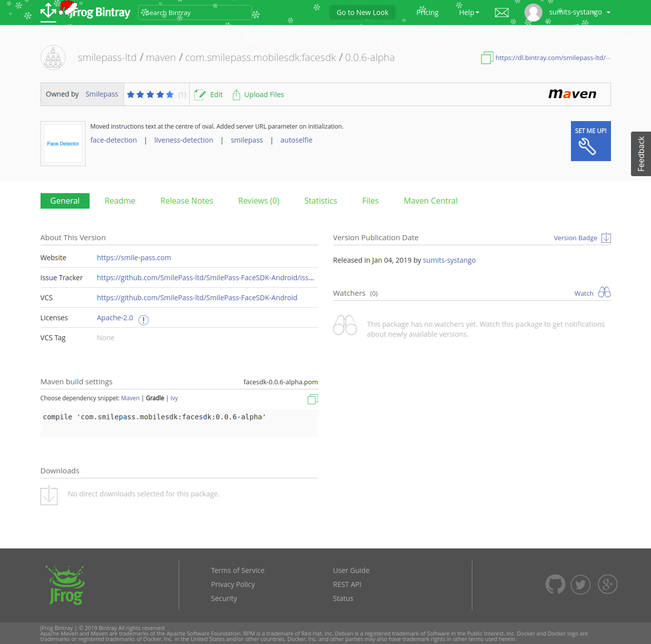Open the Files tab
The width and height of the screenshot is (651, 644).
pyautogui.click(x=370, y=201)
